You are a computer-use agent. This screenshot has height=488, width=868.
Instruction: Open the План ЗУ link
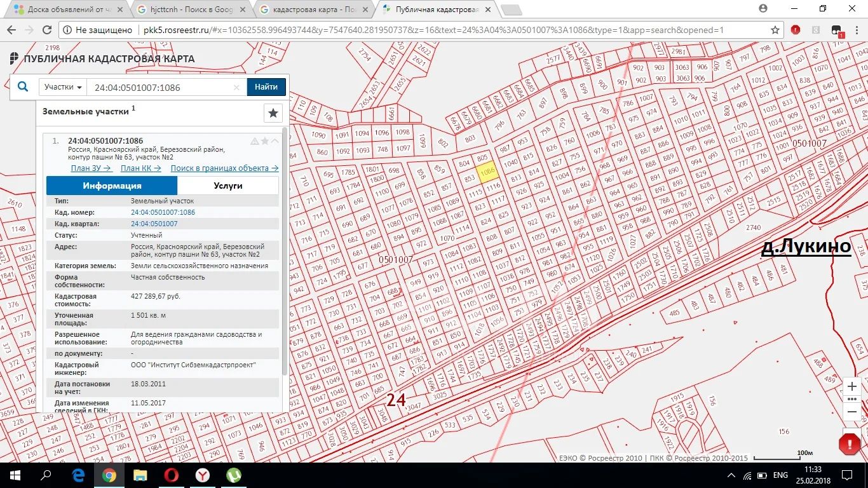coord(92,168)
